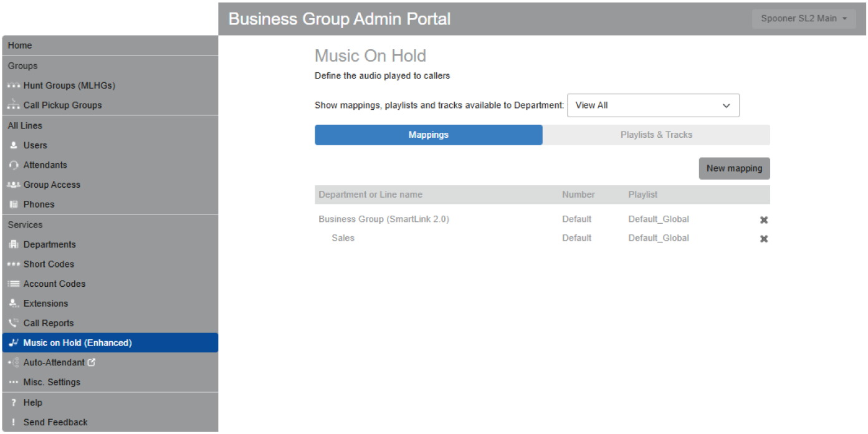This screenshot has height=434, width=868.
Task: Remove Business Group (SmartLink 2.0) mapping
Action: pyautogui.click(x=764, y=219)
